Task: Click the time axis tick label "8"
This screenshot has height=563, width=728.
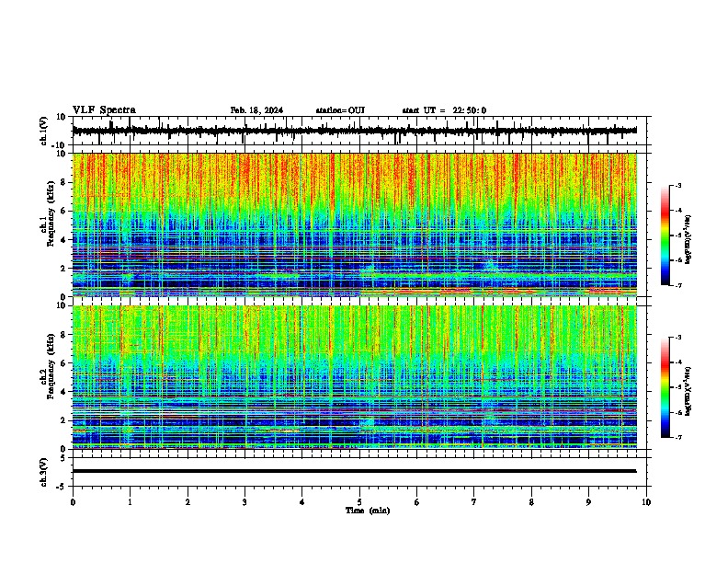Action: coord(531,502)
